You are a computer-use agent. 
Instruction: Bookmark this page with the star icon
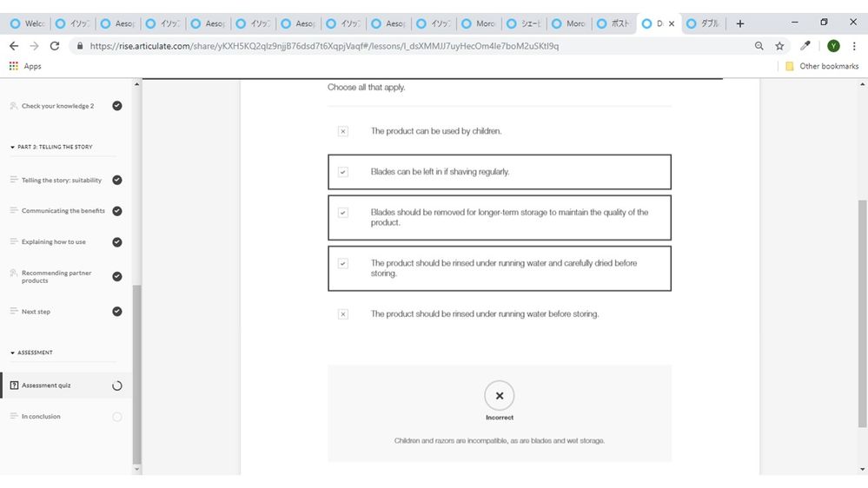[x=779, y=46]
